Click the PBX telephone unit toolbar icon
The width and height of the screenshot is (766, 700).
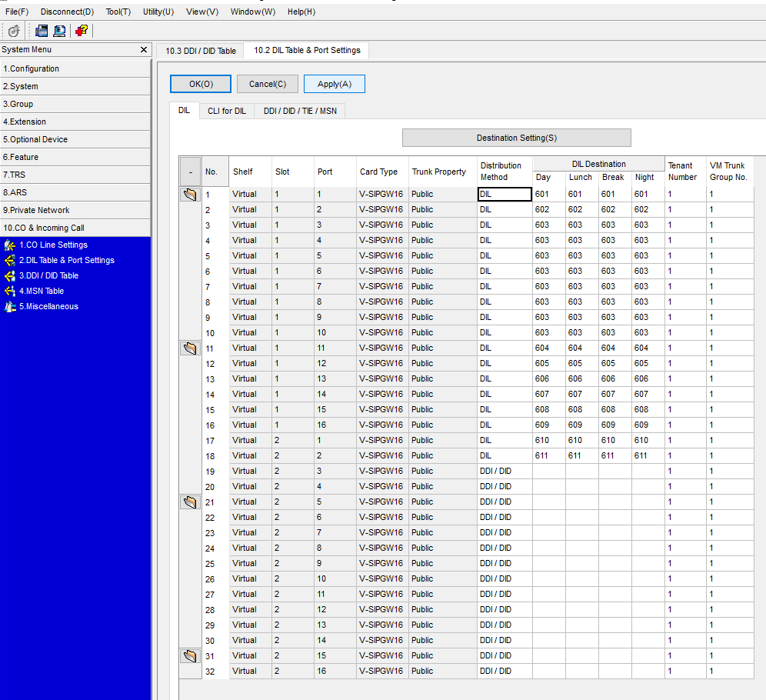pos(42,31)
